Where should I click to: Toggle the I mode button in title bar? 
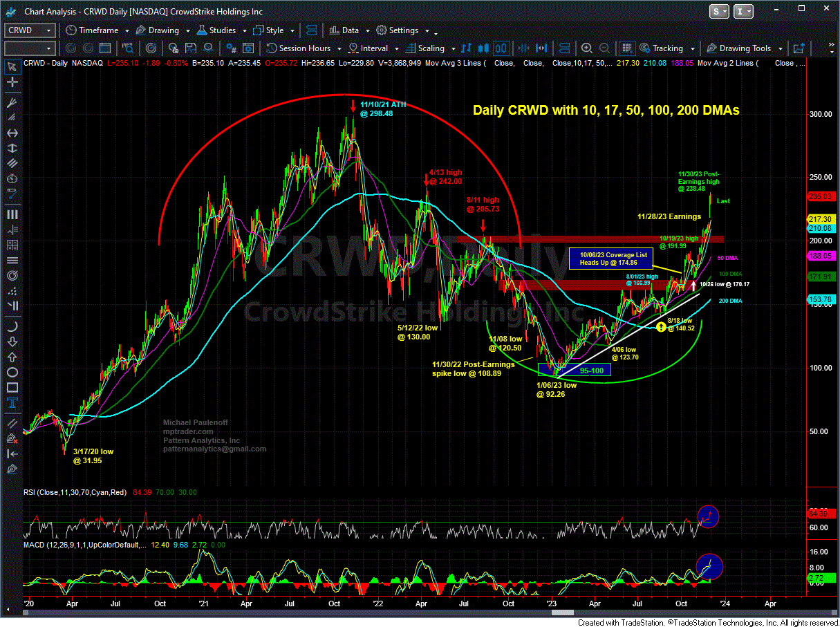744,11
